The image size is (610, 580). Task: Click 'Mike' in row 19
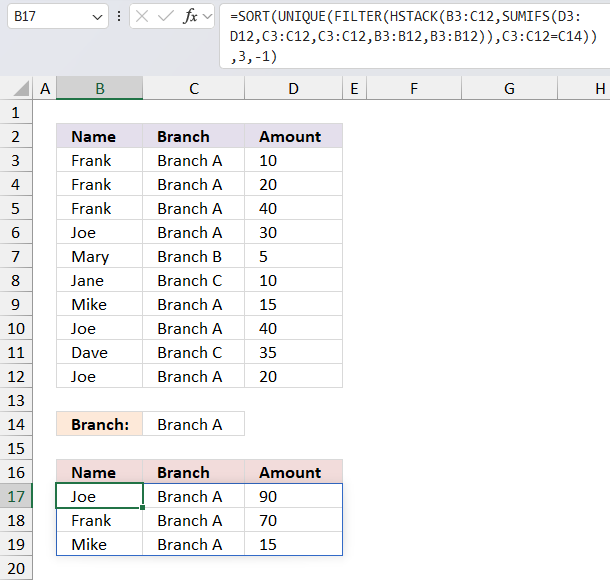click(x=100, y=545)
